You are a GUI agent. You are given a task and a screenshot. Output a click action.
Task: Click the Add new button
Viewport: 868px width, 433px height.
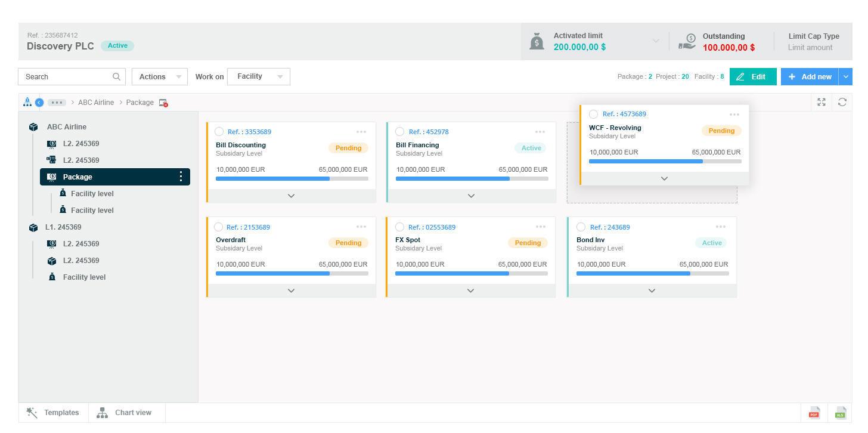pyautogui.click(x=809, y=77)
